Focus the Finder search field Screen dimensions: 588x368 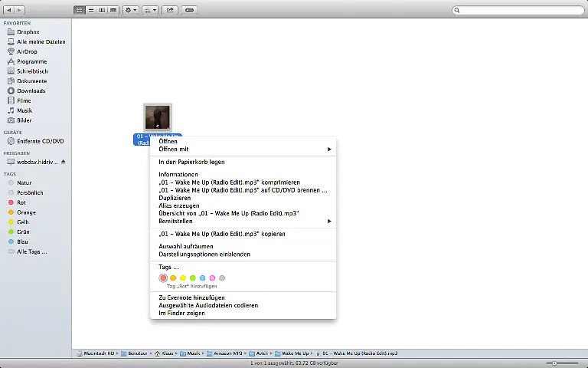[518, 10]
